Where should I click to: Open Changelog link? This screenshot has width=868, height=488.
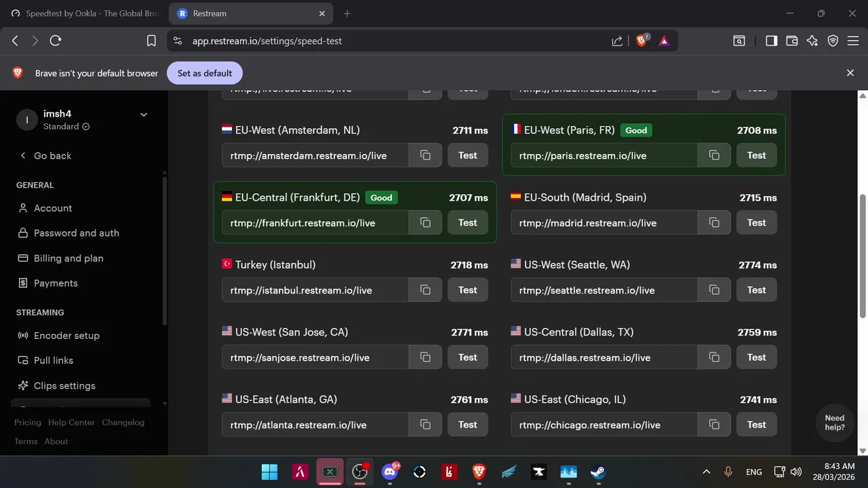(123, 422)
